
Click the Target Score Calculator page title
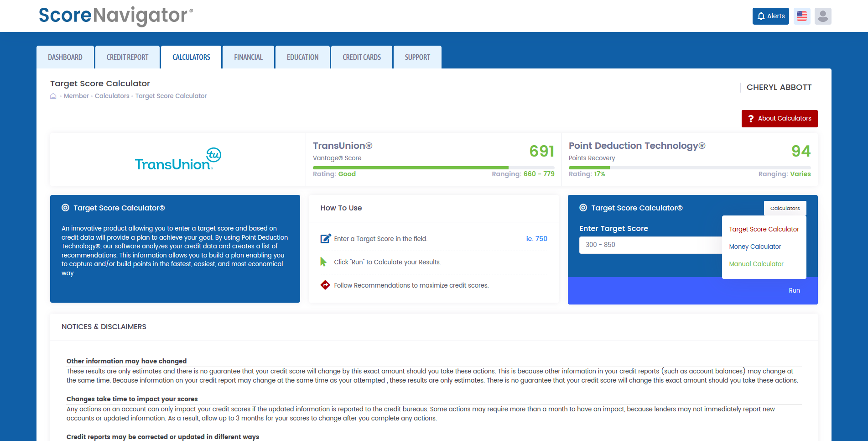click(x=100, y=84)
